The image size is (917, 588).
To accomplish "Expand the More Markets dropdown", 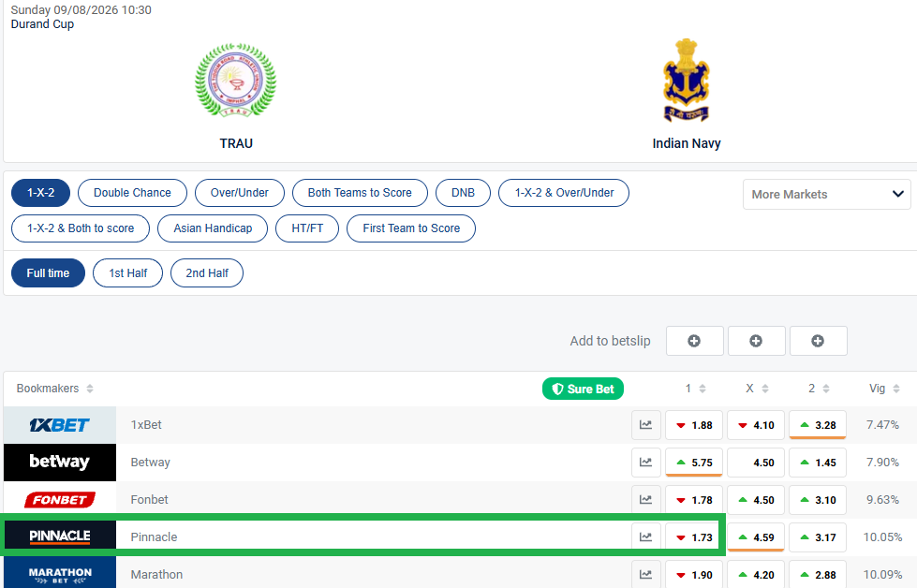I will click(x=826, y=194).
